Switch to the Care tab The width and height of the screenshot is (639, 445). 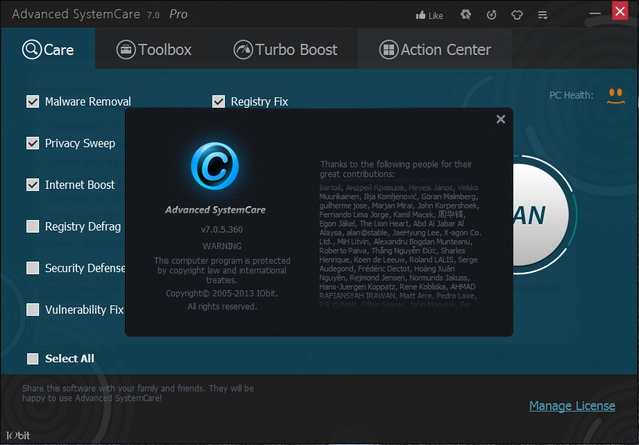[x=48, y=50]
